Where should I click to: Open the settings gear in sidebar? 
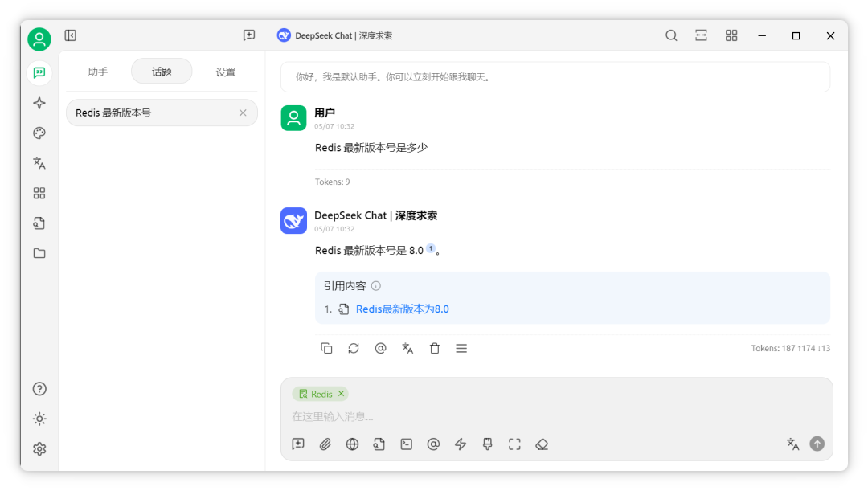39,449
